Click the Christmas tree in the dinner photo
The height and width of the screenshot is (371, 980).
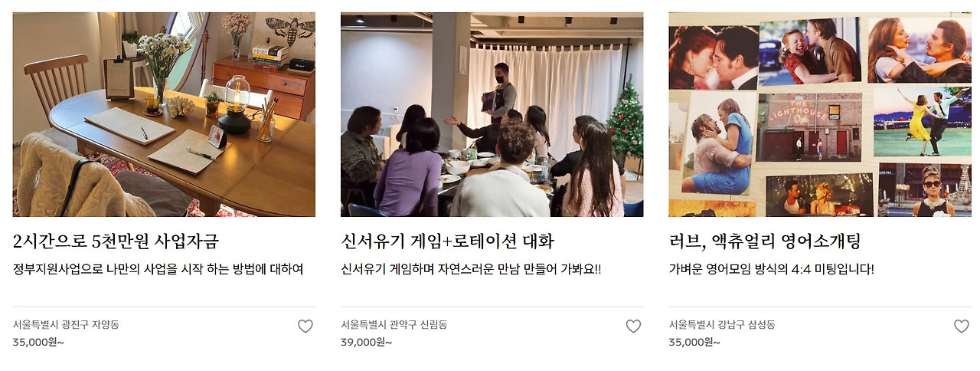(626, 124)
